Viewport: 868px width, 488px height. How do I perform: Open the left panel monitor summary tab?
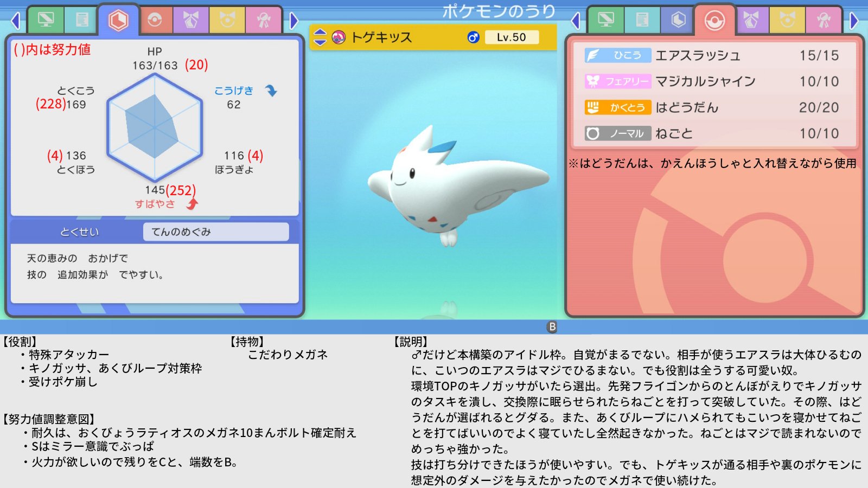point(46,20)
